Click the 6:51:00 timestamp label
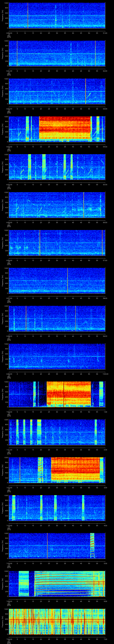 (x=9, y=71)
